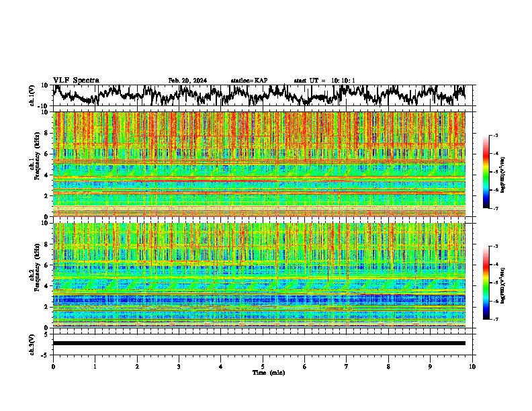Click the time axis tick label "6"
This screenshot has height=411, width=532.
pyautogui.click(x=304, y=367)
